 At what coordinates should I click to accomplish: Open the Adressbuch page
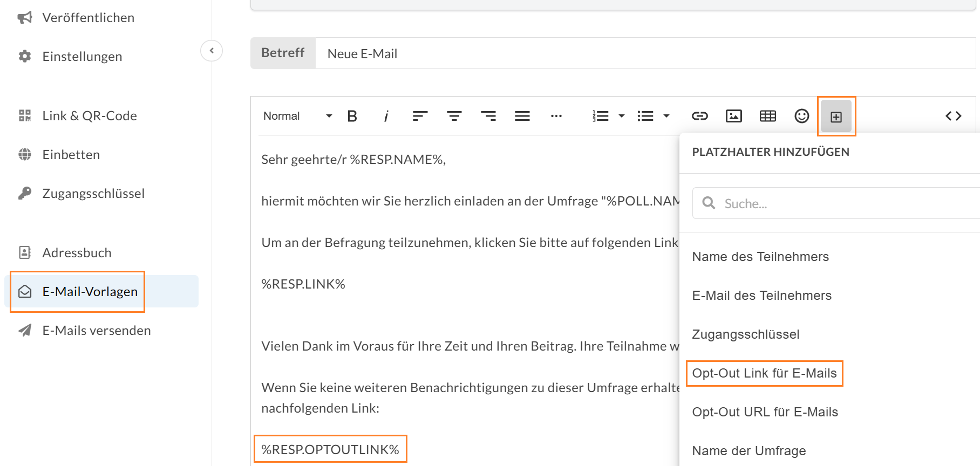click(x=77, y=253)
